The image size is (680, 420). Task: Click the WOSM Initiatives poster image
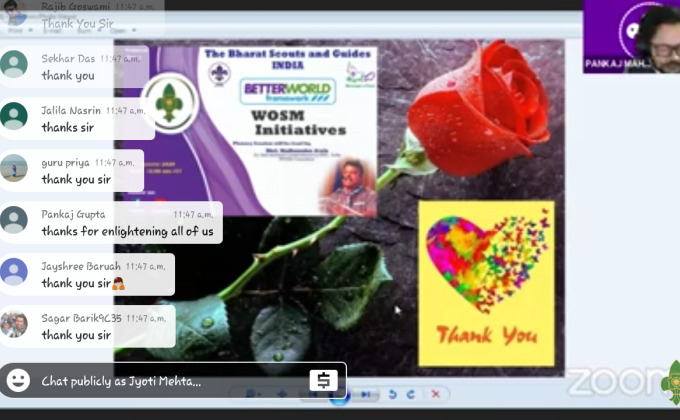(x=249, y=130)
